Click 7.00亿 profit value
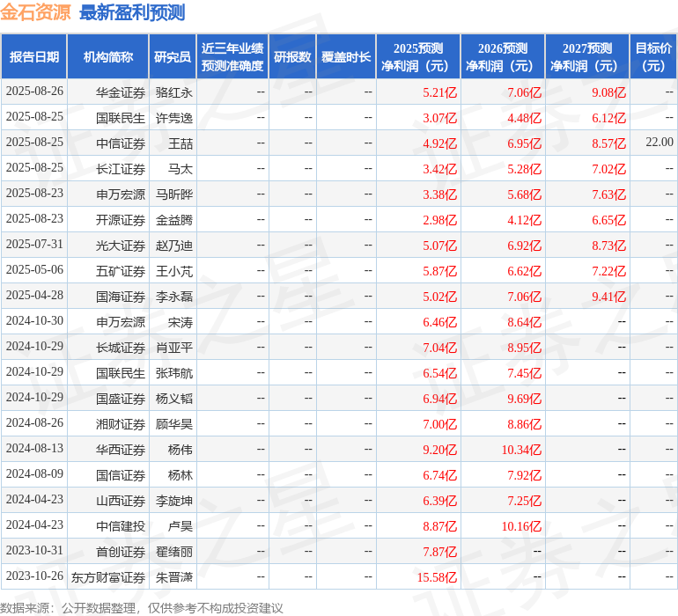 coord(439,424)
